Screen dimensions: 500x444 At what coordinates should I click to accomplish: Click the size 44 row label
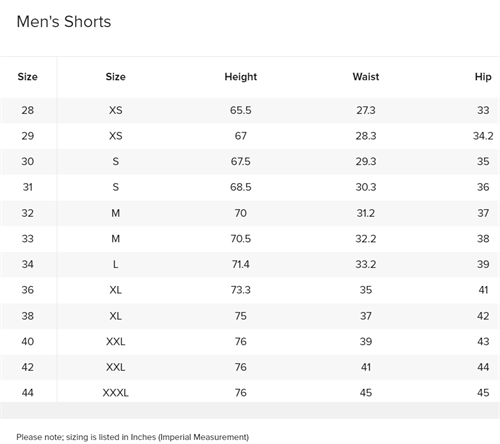[x=28, y=393]
